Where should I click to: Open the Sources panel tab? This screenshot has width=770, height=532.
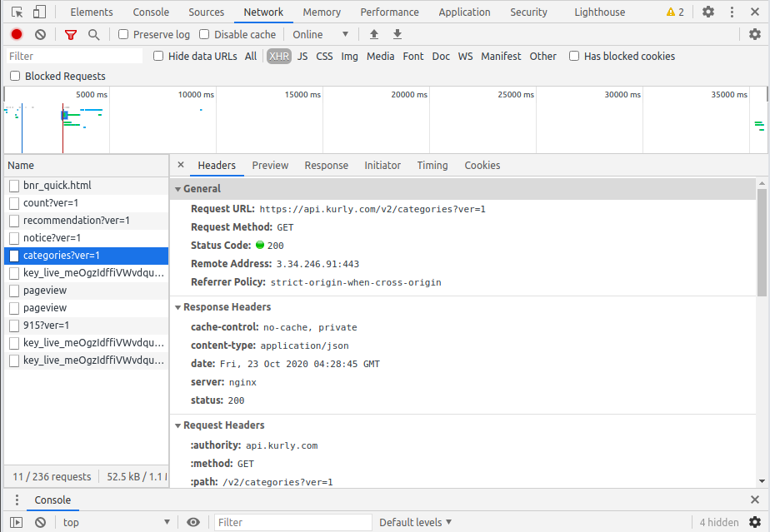(x=207, y=12)
